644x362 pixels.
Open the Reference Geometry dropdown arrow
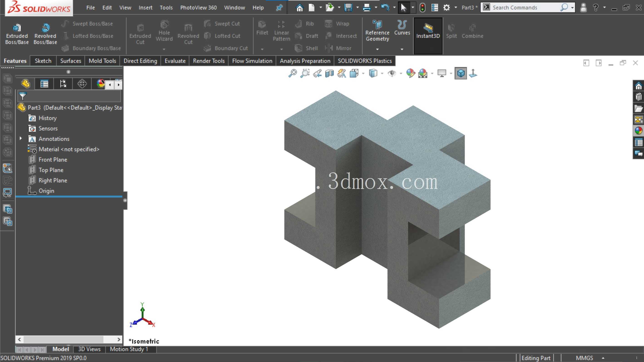point(377,49)
